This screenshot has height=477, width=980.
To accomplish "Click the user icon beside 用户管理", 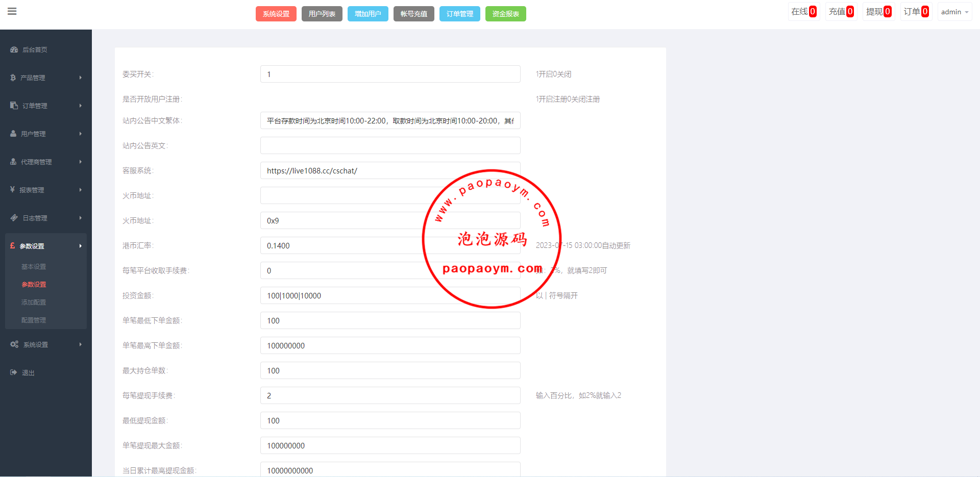I will point(13,134).
